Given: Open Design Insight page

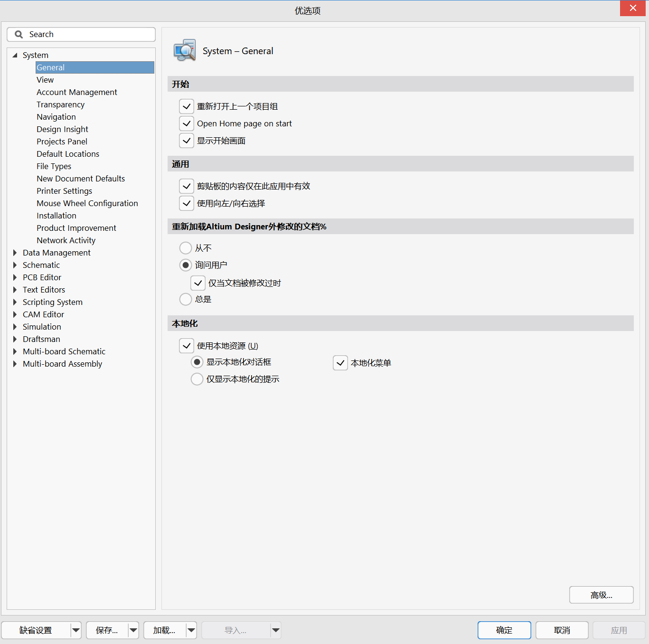Looking at the screenshot, I should click(x=62, y=129).
